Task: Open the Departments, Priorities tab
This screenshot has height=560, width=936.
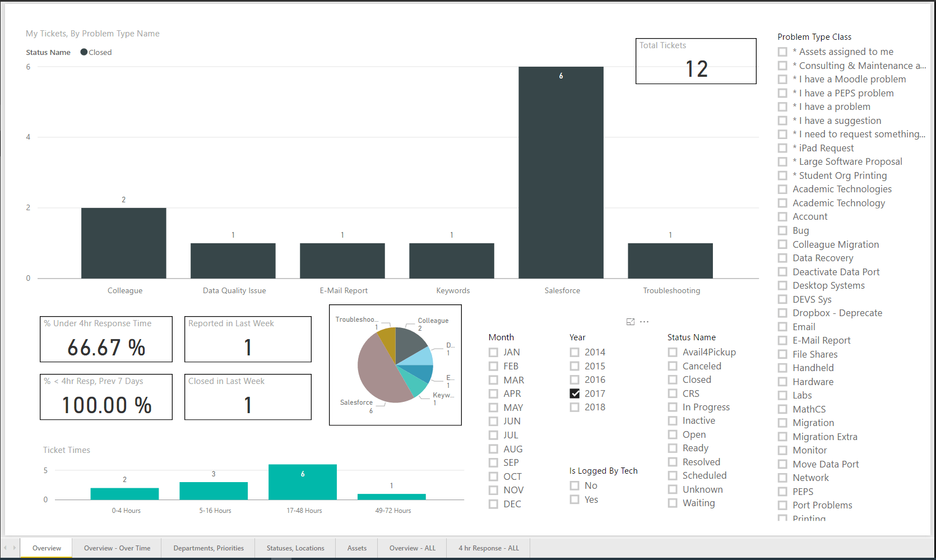Action: pyautogui.click(x=208, y=548)
